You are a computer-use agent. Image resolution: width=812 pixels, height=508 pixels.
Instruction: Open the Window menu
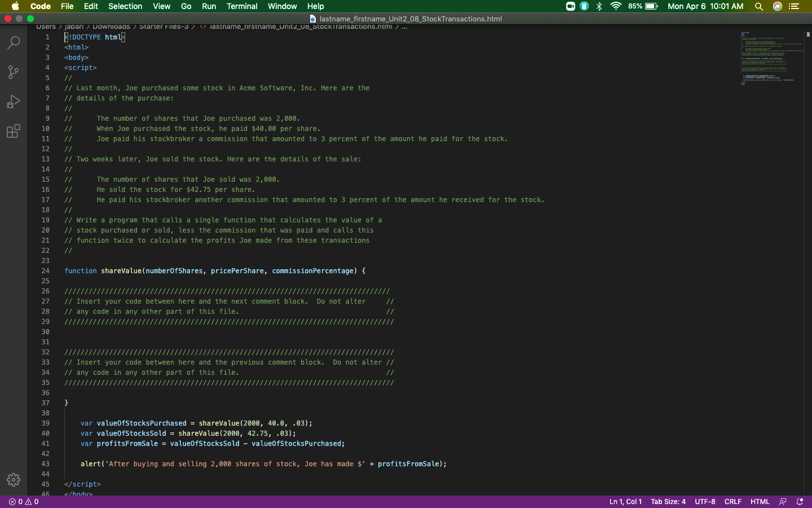click(x=282, y=6)
